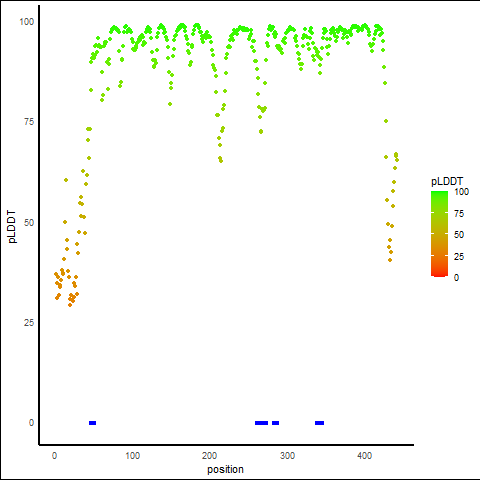Click the legend label 50
480x480 pixels.
[459, 235]
